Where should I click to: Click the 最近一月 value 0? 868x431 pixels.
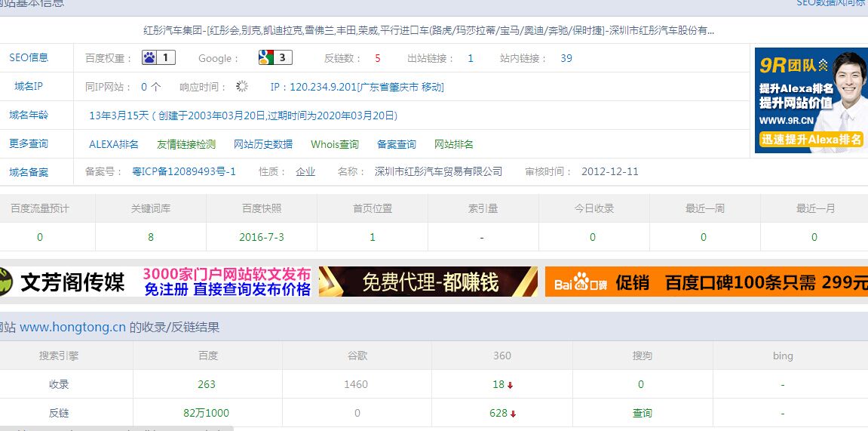[x=814, y=237]
